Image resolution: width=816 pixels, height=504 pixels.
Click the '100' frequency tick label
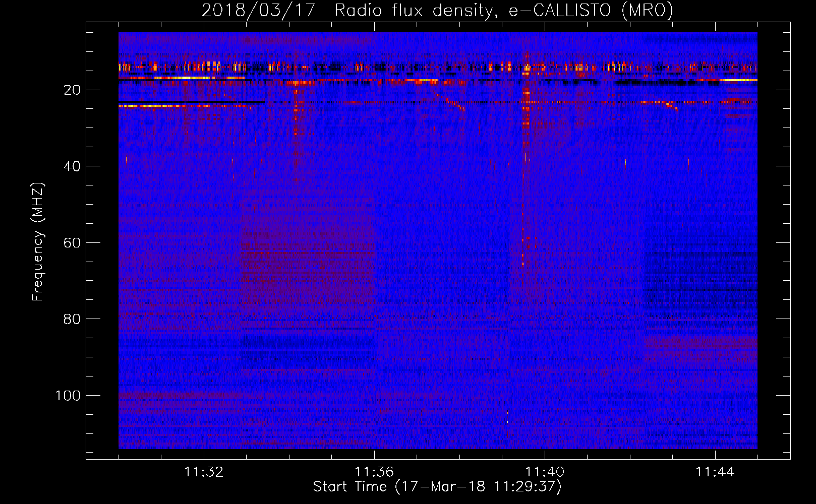click(68, 396)
